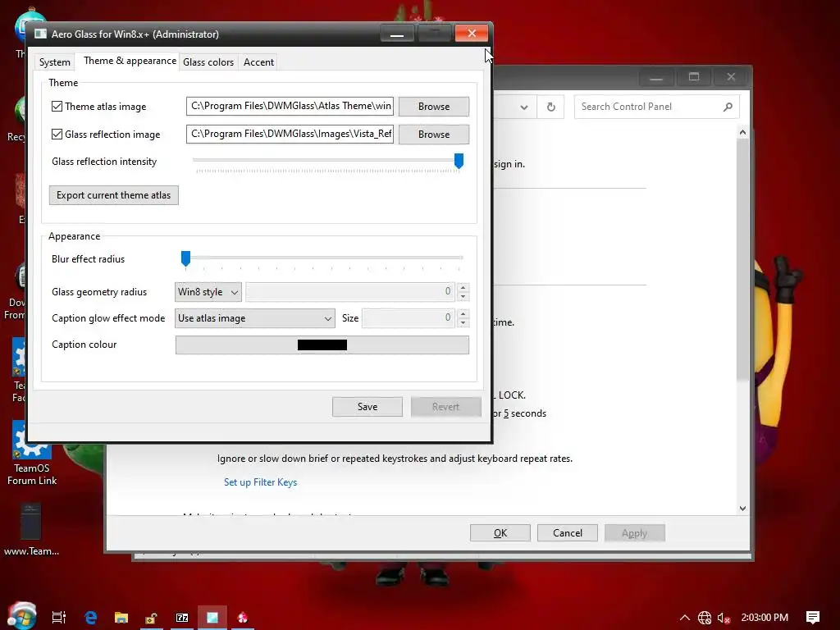This screenshot has width=840, height=630.
Task: Launch Microsoft Edge from the taskbar
Action: 91,617
